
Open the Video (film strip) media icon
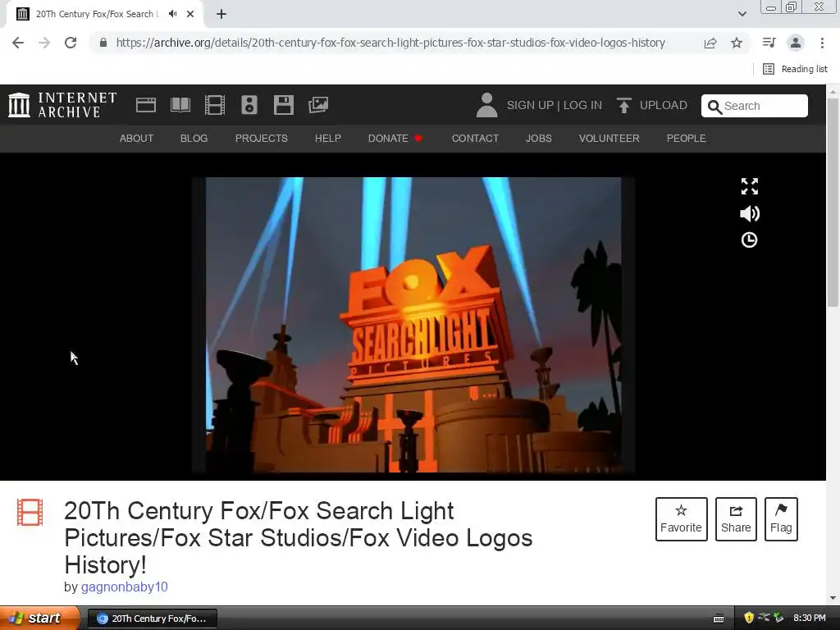[x=215, y=105]
